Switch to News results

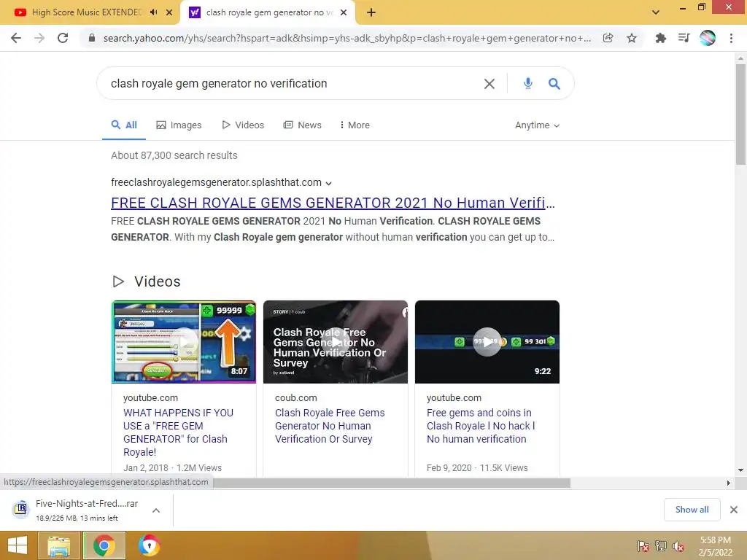tap(303, 125)
